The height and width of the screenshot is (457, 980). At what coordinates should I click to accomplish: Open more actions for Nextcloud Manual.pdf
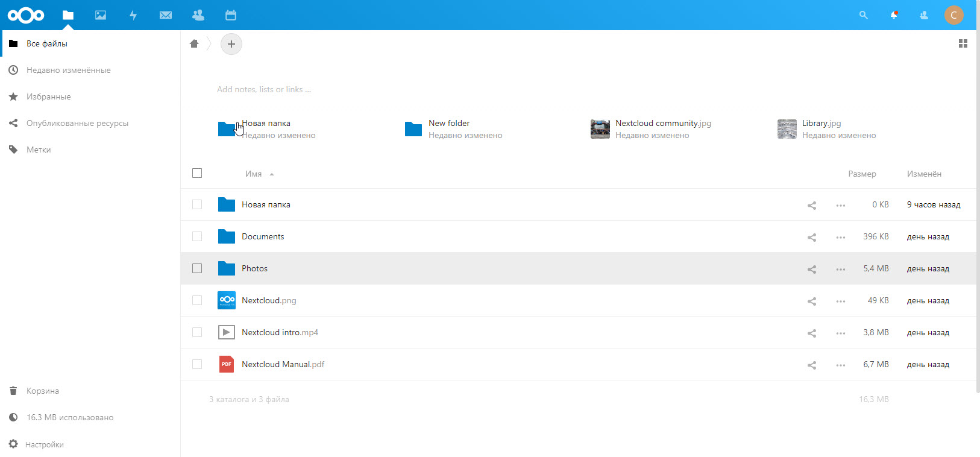tap(841, 365)
